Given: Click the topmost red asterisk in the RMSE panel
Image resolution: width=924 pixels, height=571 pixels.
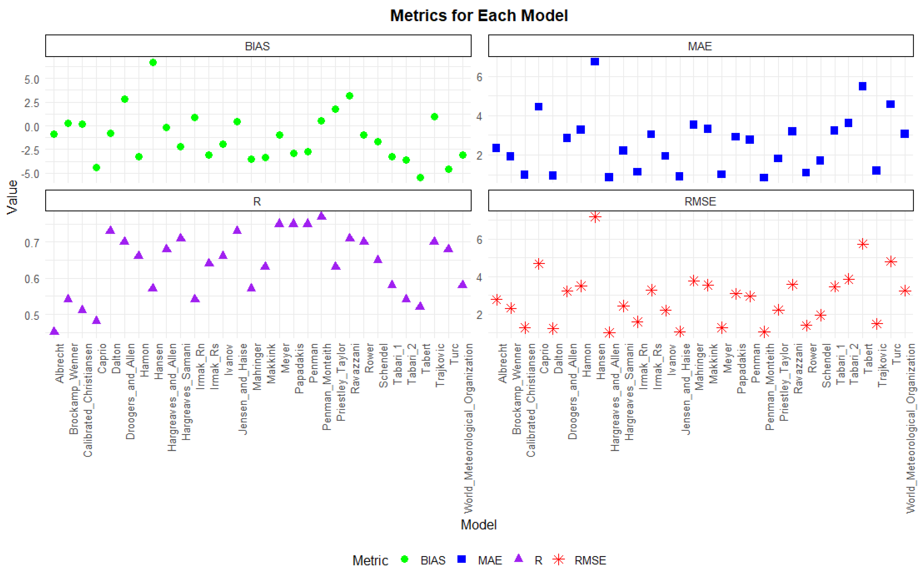Looking at the screenshot, I should pos(595,217).
